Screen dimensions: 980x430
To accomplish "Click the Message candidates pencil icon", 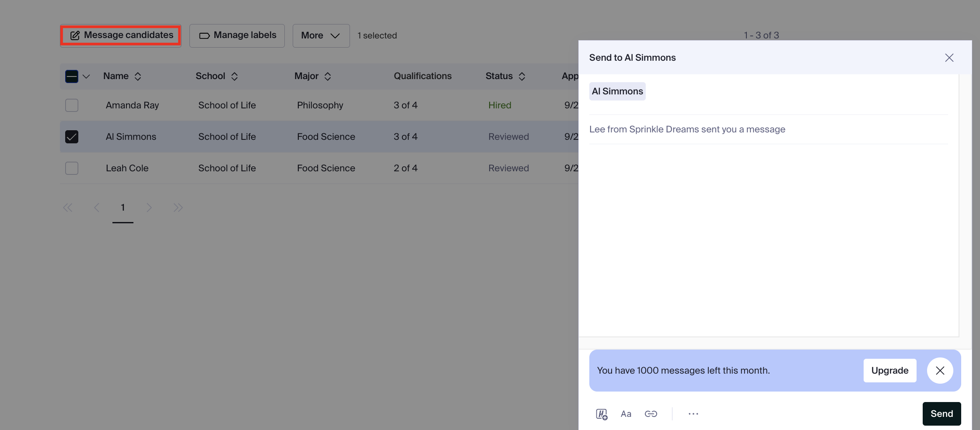I will [x=74, y=35].
